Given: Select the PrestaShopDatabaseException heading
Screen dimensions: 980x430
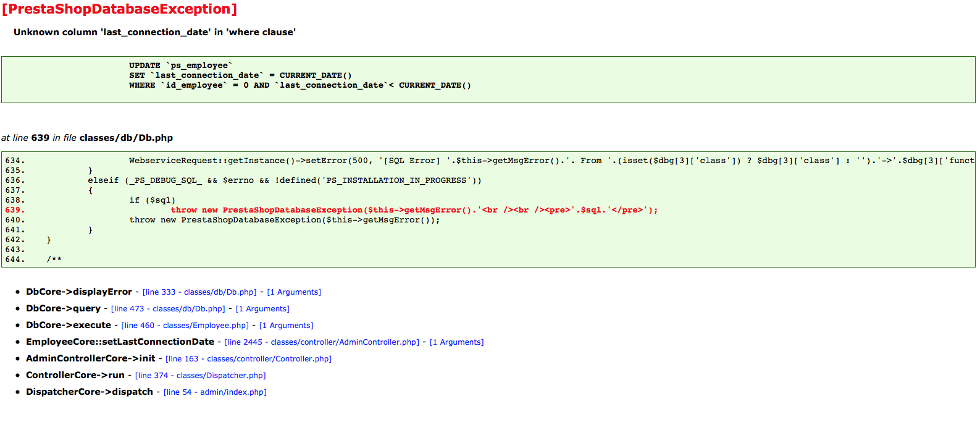Looking at the screenshot, I should point(120,9).
